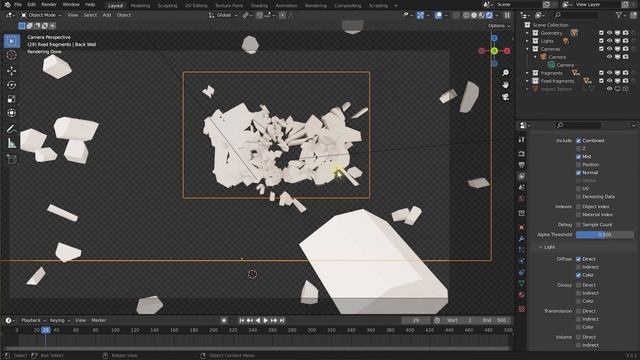This screenshot has height=360, width=640.
Task: Enable the Denoising Data checkbox
Action: [x=578, y=197]
